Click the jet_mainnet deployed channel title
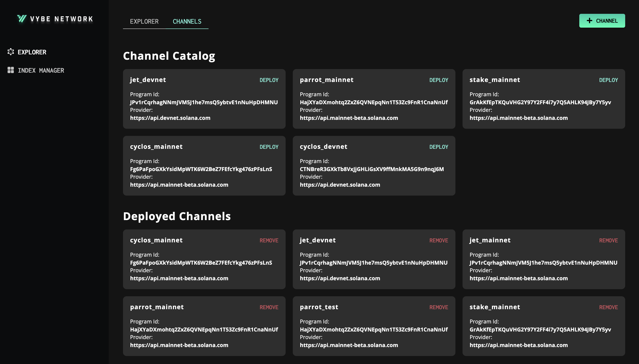This screenshot has height=364, width=639. click(490, 240)
